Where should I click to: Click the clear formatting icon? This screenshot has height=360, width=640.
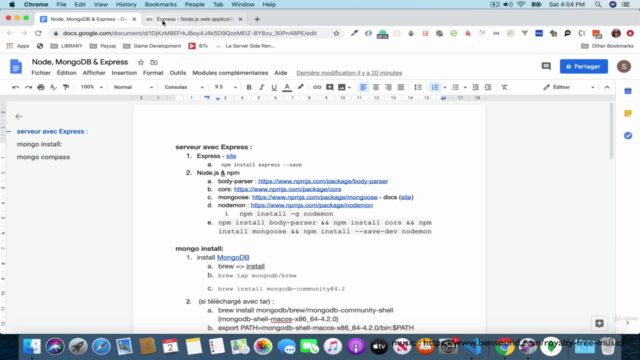coord(504,87)
